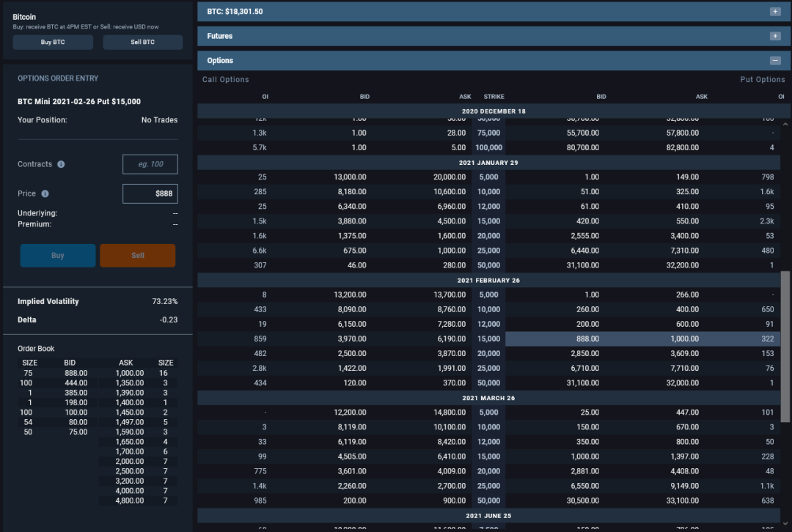
Task: Click the Sell BTC button
Action: 143,42
